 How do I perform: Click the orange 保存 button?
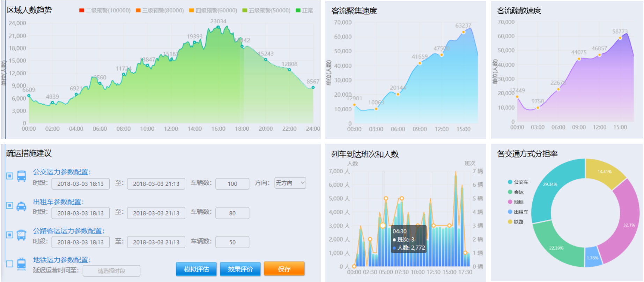point(284,269)
